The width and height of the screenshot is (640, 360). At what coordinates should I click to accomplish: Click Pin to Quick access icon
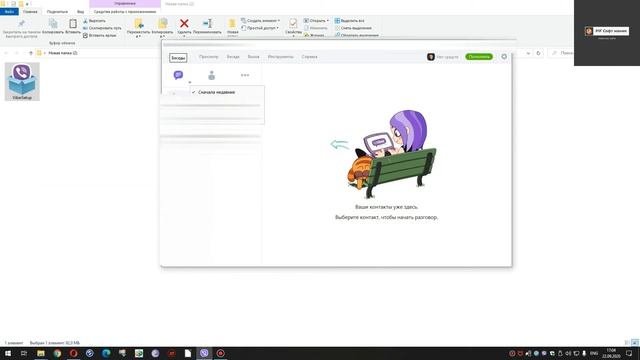tap(21, 24)
